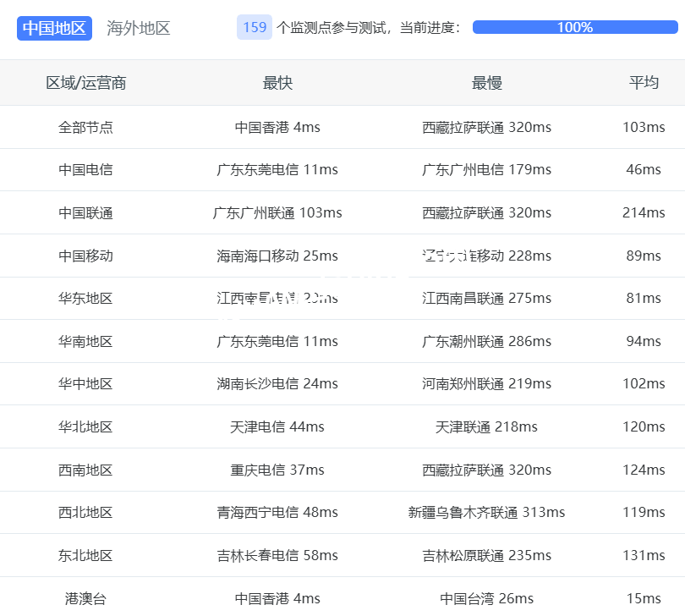Select the 中国电信 row label
685x616 pixels.
[85, 169]
